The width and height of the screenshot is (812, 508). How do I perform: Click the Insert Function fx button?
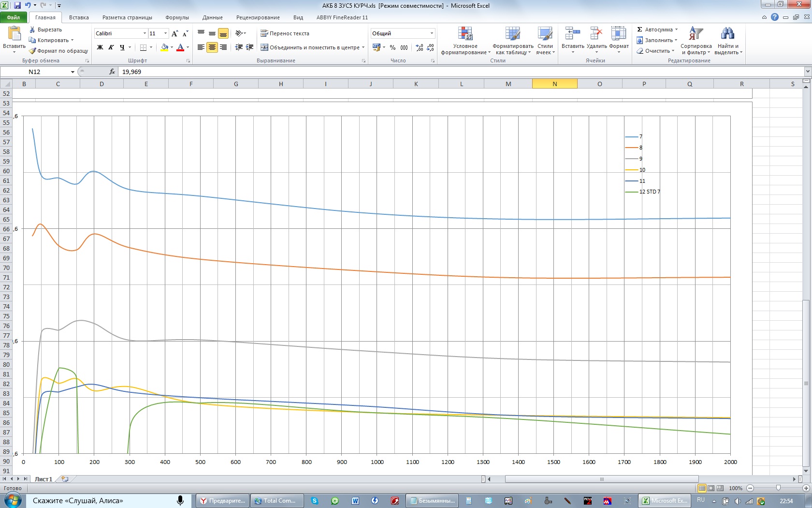[112, 72]
